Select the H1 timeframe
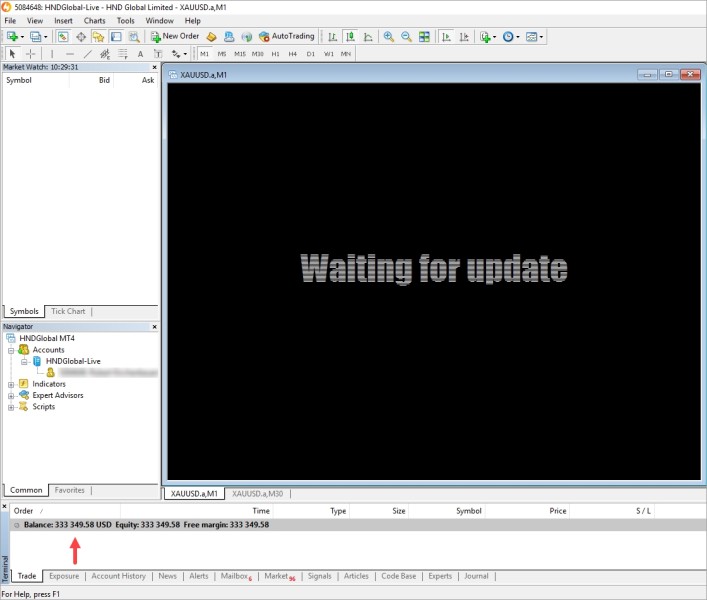 coord(275,54)
